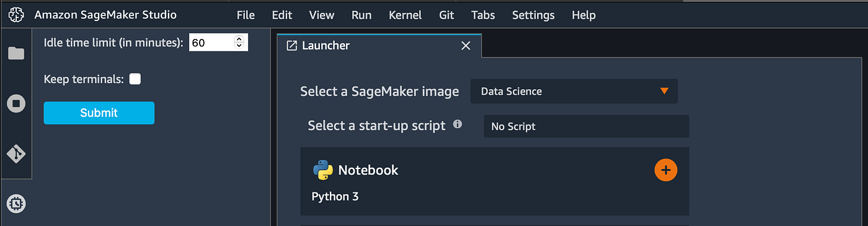
Task: Open the Git menu
Action: click(446, 15)
